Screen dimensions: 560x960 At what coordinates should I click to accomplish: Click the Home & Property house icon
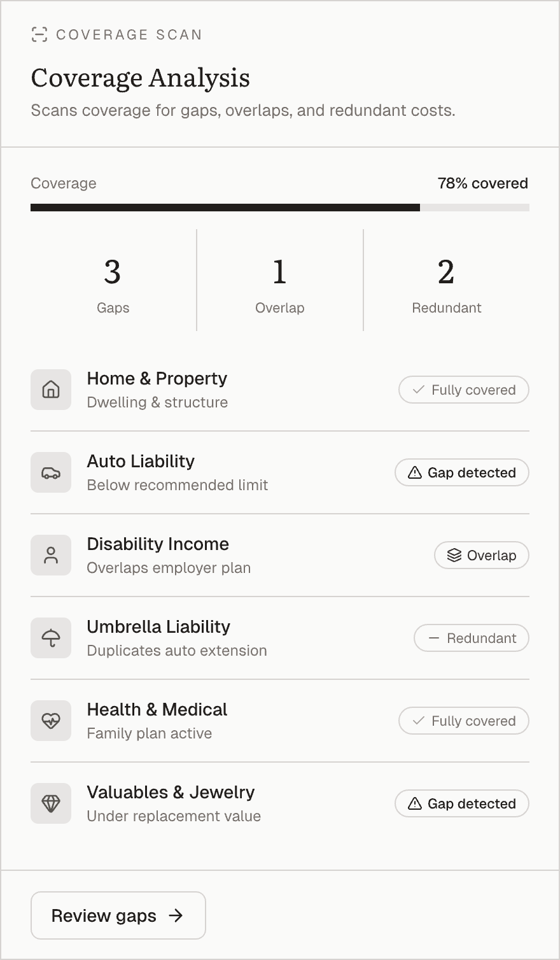(x=51, y=390)
